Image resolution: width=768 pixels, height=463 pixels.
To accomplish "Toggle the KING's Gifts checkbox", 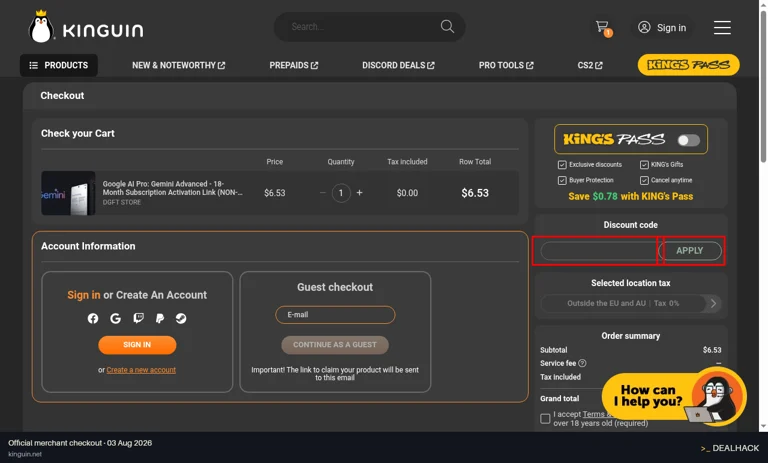I will 644,165.
